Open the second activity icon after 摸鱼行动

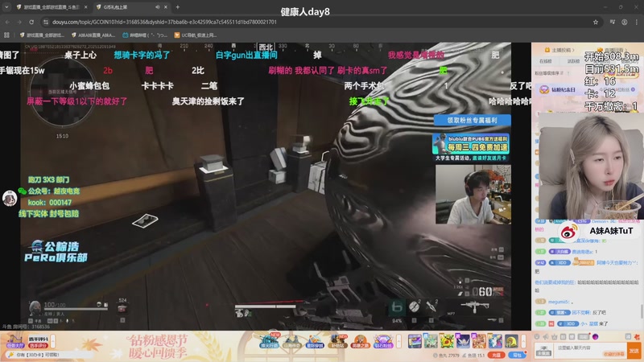pos(292,341)
